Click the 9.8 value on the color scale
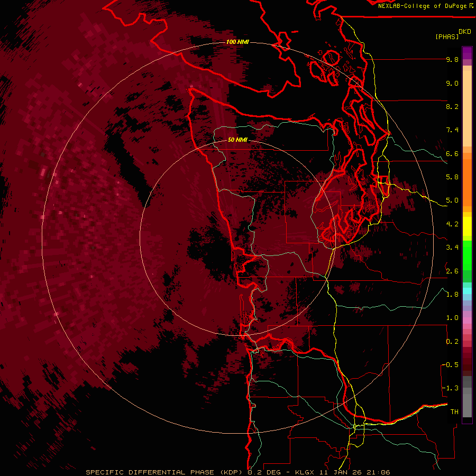Screen dimensions: 476x476 tap(452, 59)
